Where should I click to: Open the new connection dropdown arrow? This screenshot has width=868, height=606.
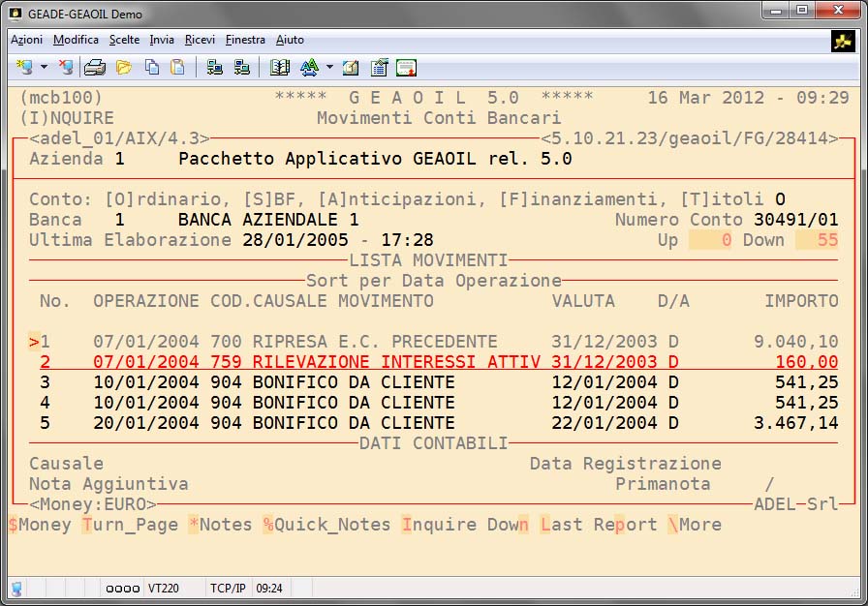coord(44,68)
